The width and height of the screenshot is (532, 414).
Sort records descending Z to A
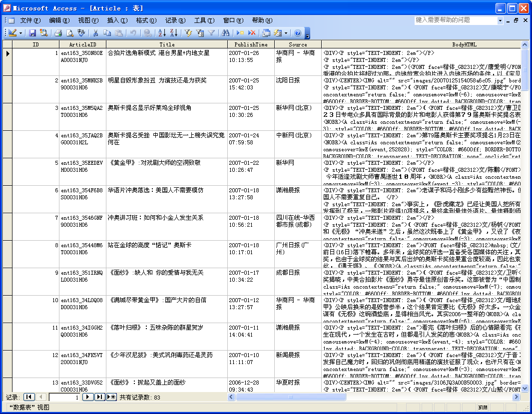tap(173, 33)
